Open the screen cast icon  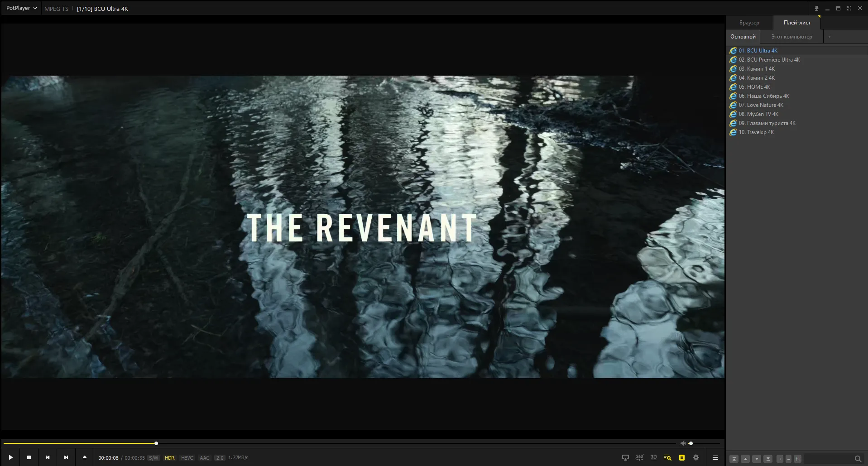click(x=625, y=457)
